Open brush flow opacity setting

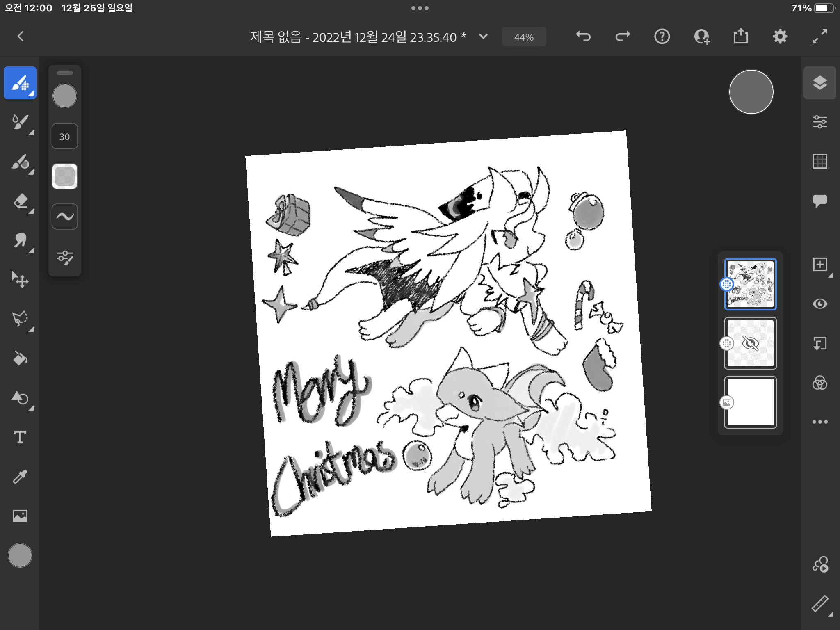[x=65, y=176]
